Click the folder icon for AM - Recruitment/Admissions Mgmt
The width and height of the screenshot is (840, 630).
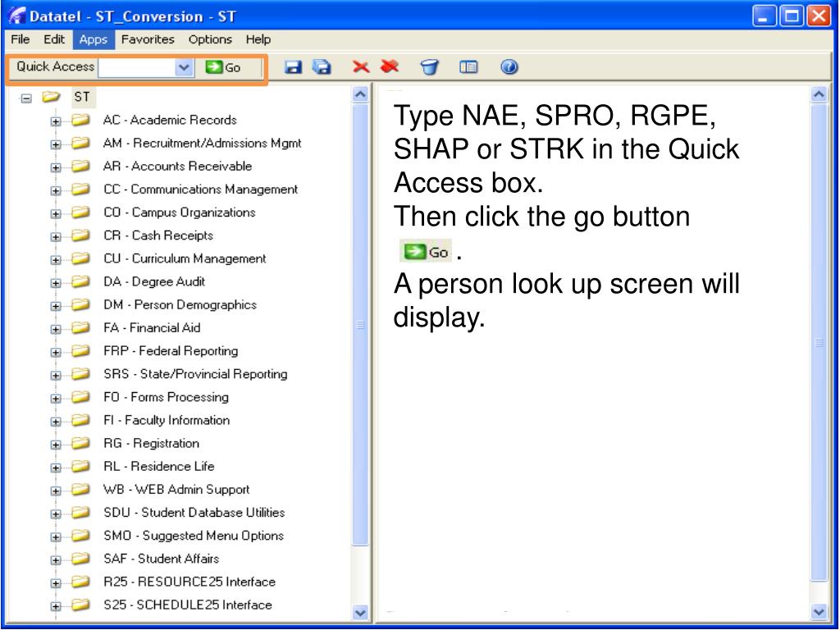[x=80, y=143]
